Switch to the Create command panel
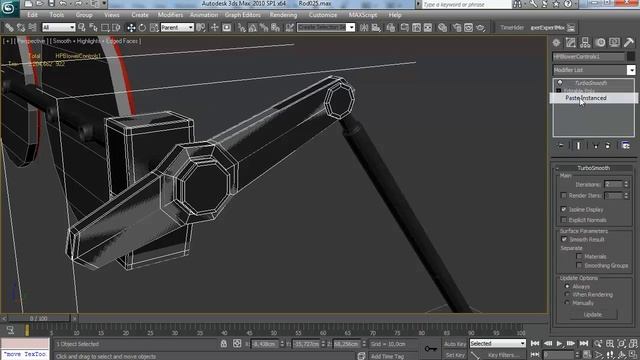This screenshot has height=360, width=640. [x=556, y=42]
